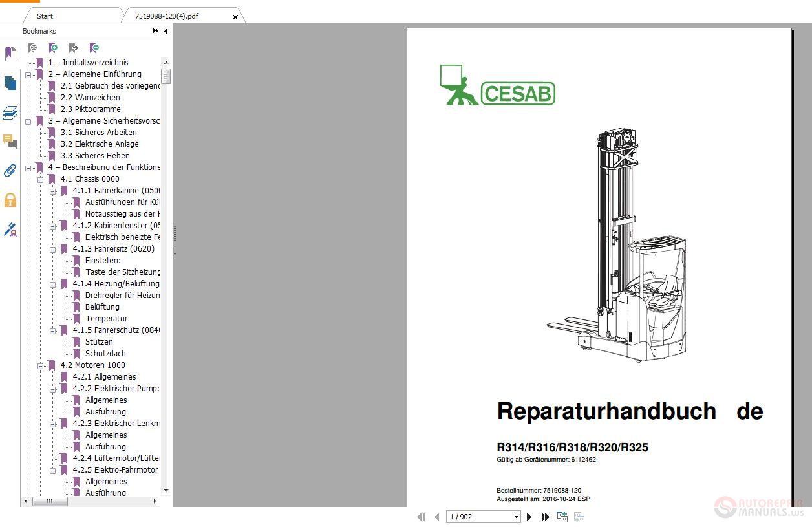
Task: Click the add new bookmark icon
Action: point(53,48)
